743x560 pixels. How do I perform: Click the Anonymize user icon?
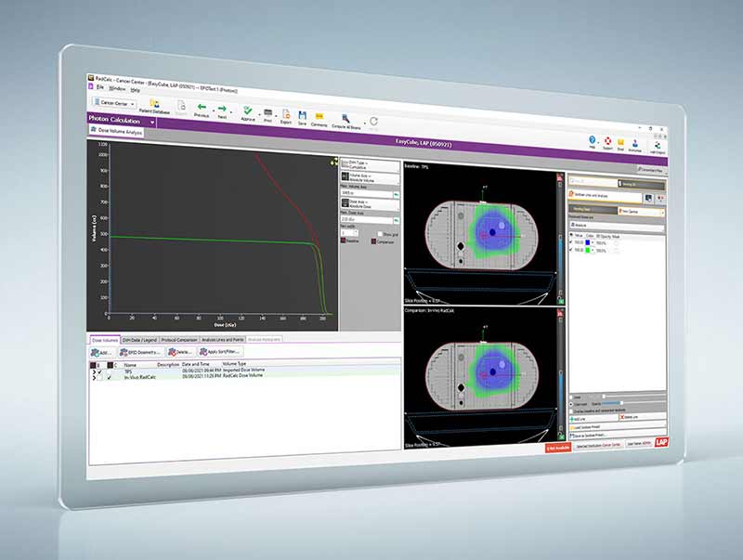pyautogui.click(x=635, y=145)
